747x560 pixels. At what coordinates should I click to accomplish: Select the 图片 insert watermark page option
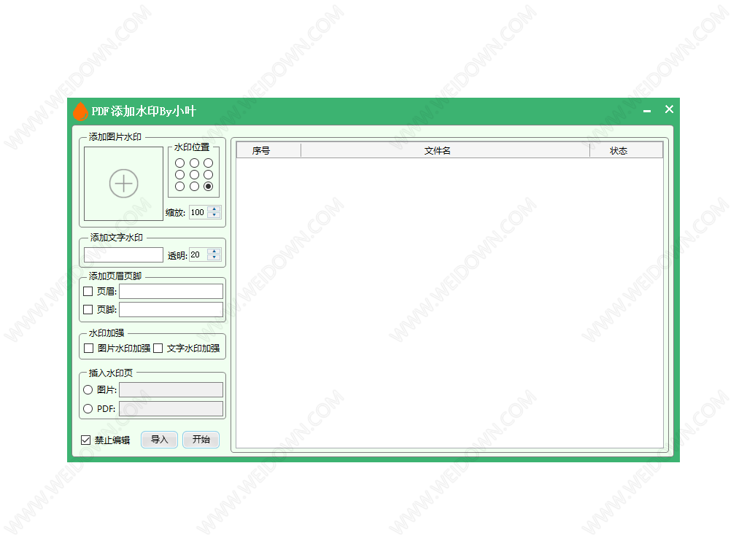tap(88, 390)
